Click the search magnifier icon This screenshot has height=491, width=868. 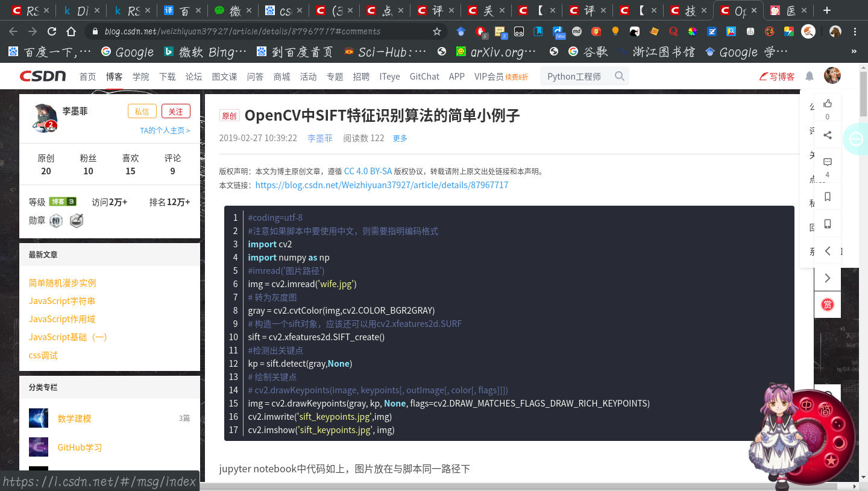point(620,76)
